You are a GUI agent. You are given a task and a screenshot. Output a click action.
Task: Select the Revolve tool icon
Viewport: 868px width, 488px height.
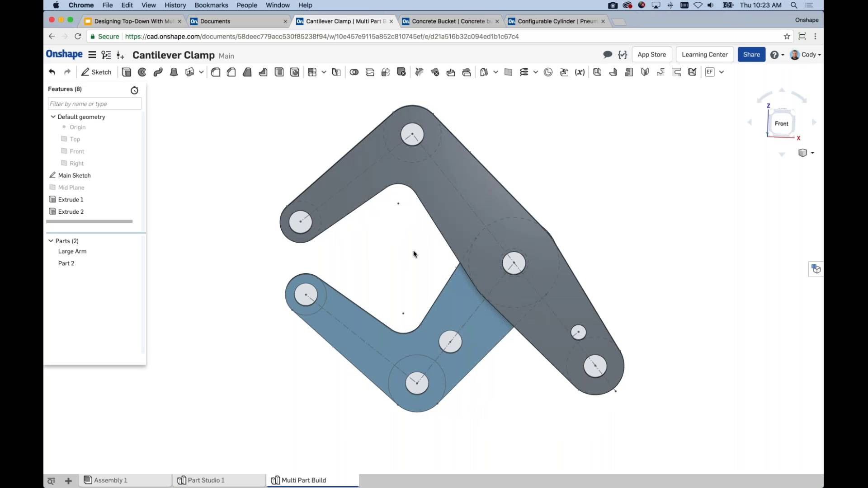(x=142, y=72)
